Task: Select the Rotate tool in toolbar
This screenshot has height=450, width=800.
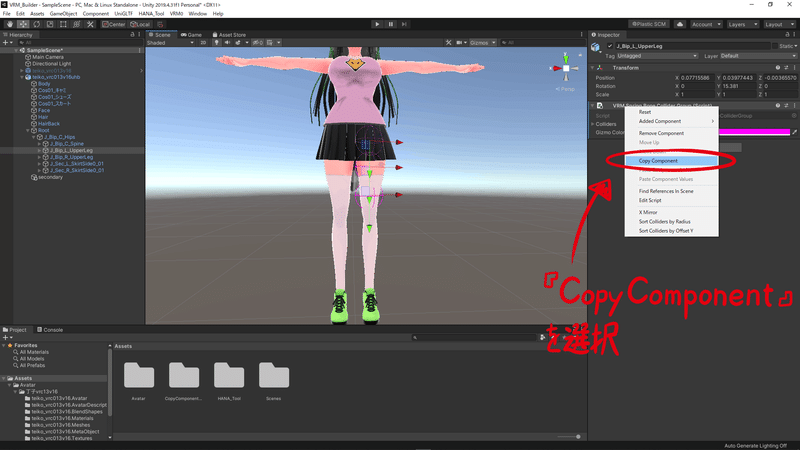Action: pyautogui.click(x=37, y=24)
